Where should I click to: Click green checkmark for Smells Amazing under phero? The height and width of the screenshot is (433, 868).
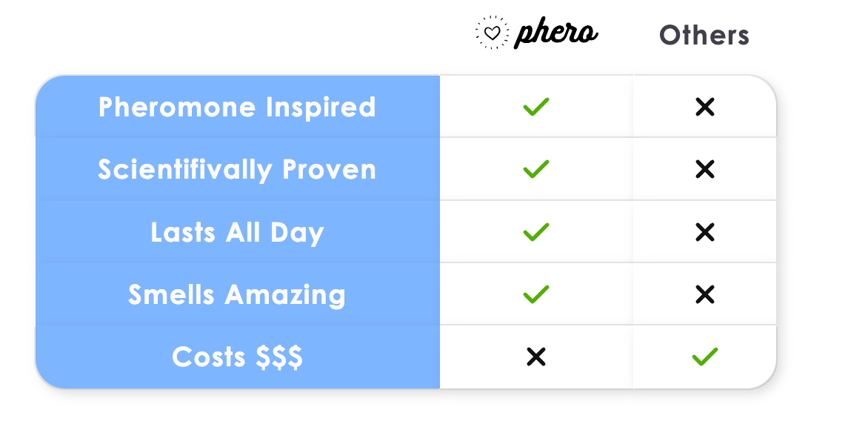(535, 294)
